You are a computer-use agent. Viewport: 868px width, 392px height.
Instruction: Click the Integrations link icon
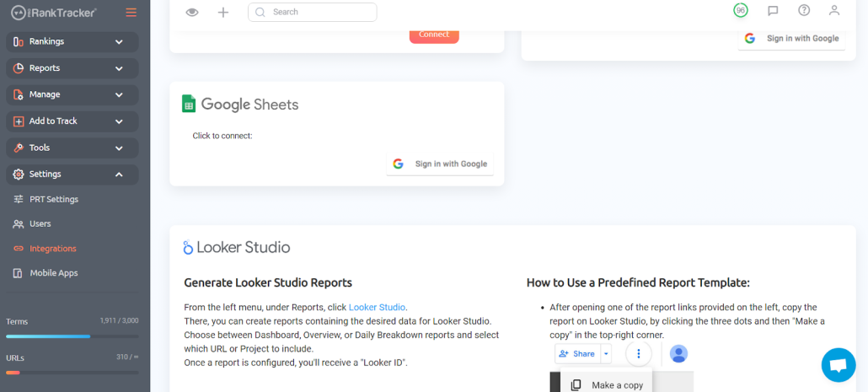point(19,249)
